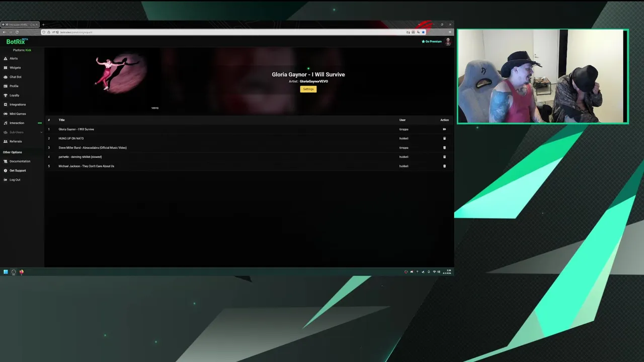
Task: Click the browser back arrow
Action: click(5, 32)
